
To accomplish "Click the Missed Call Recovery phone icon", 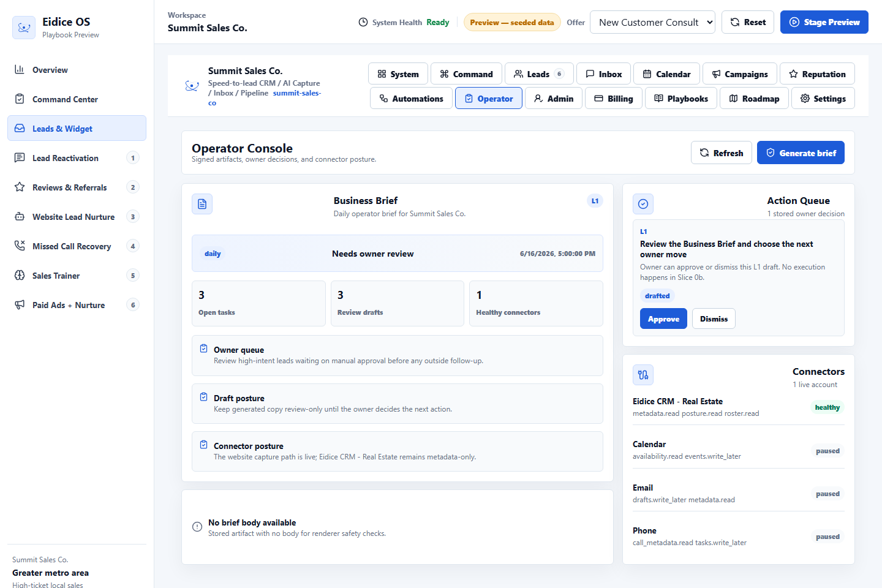I will (x=20, y=246).
